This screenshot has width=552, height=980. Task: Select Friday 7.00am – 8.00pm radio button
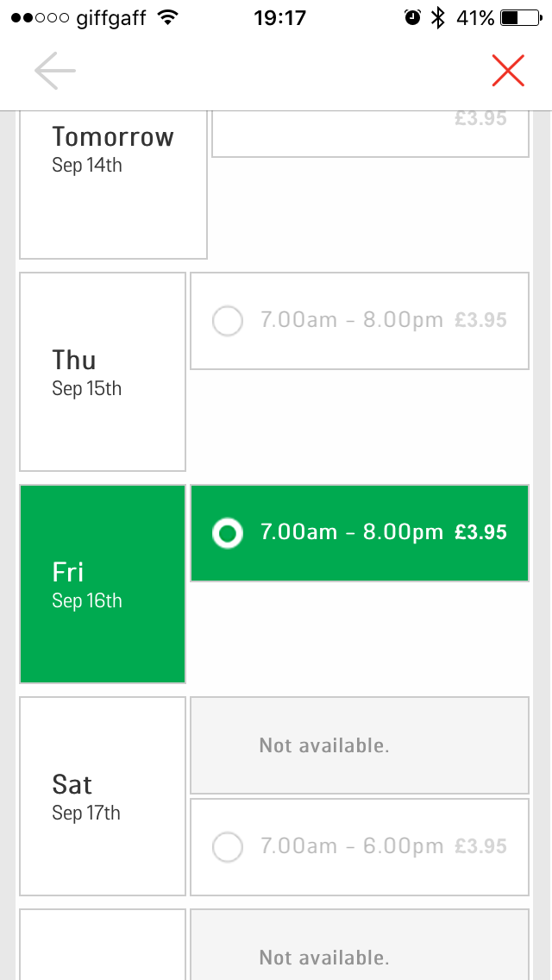click(x=228, y=533)
